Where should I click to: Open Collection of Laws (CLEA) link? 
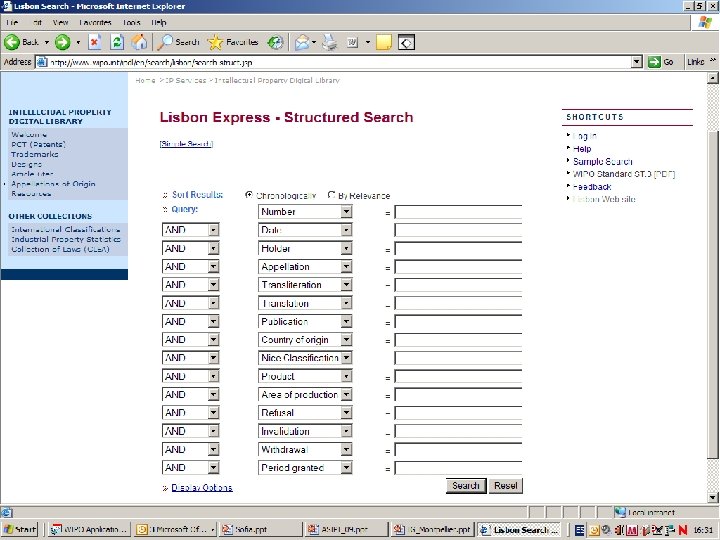(x=61, y=249)
